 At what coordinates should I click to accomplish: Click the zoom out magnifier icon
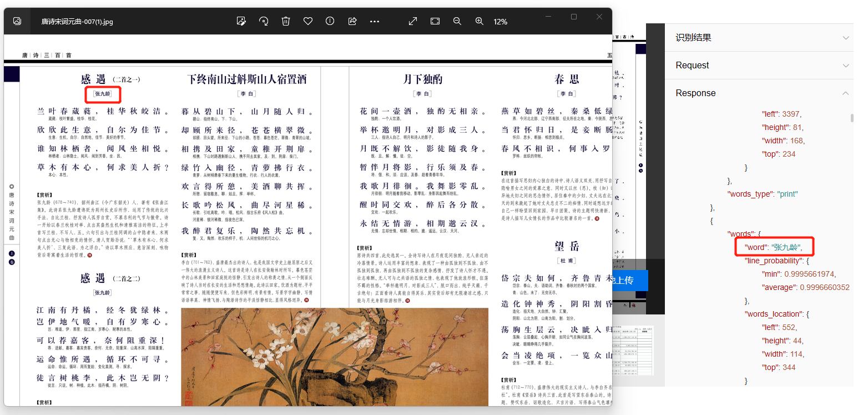click(x=457, y=21)
